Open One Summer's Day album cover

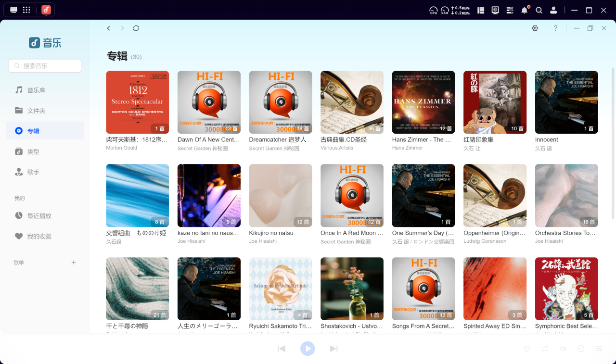tap(423, 196)
